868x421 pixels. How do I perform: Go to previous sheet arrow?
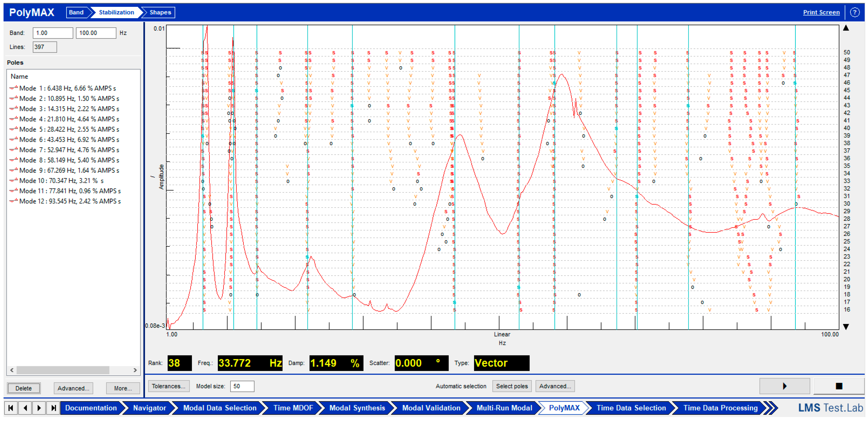pos(25,408)
